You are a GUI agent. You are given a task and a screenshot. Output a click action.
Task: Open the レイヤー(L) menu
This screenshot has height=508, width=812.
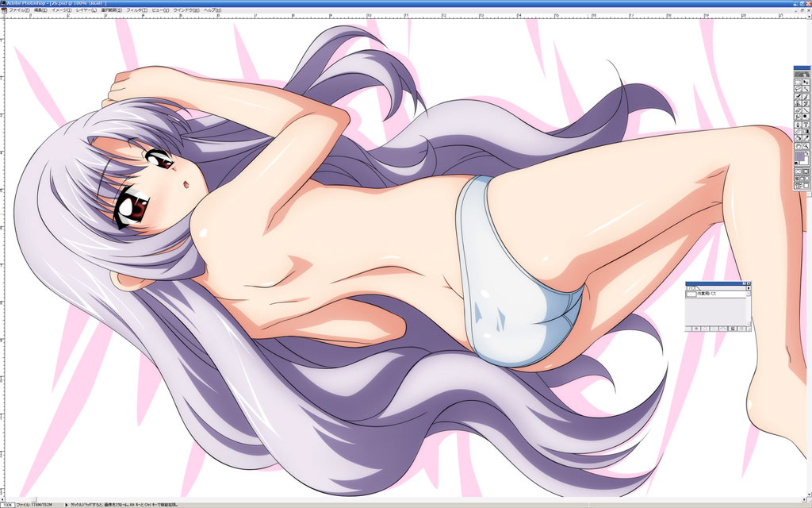click(x=86, y=10)
